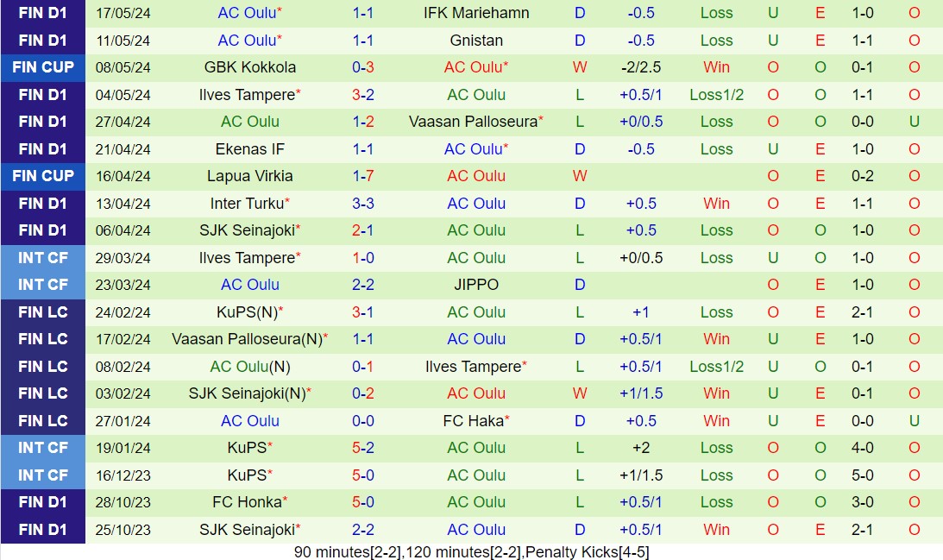943x560 pixels.
Task: Click the Inter Turku team name
Action: [247, 204]
